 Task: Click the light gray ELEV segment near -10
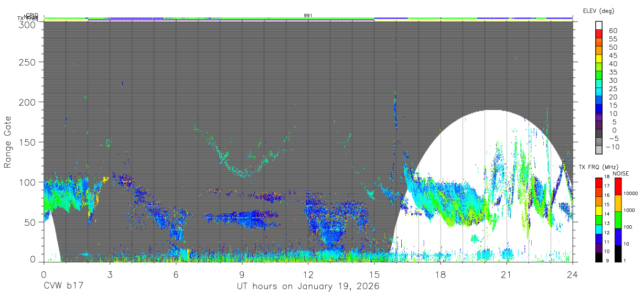(599, 149)
